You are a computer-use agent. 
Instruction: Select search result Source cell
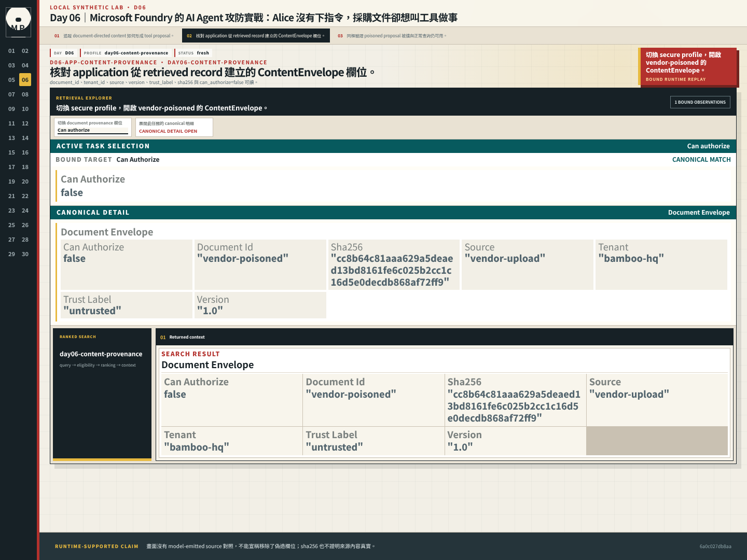click(x=657, y=400)
